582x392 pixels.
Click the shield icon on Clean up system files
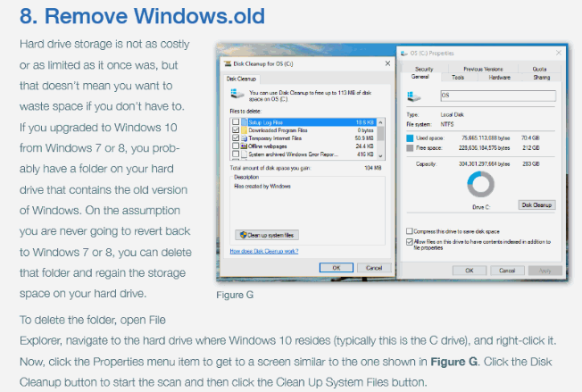[242, 234]
